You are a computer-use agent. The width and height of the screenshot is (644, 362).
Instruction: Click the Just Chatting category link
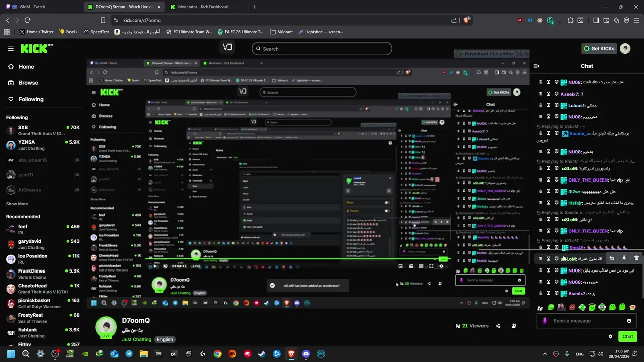(137, 339)
